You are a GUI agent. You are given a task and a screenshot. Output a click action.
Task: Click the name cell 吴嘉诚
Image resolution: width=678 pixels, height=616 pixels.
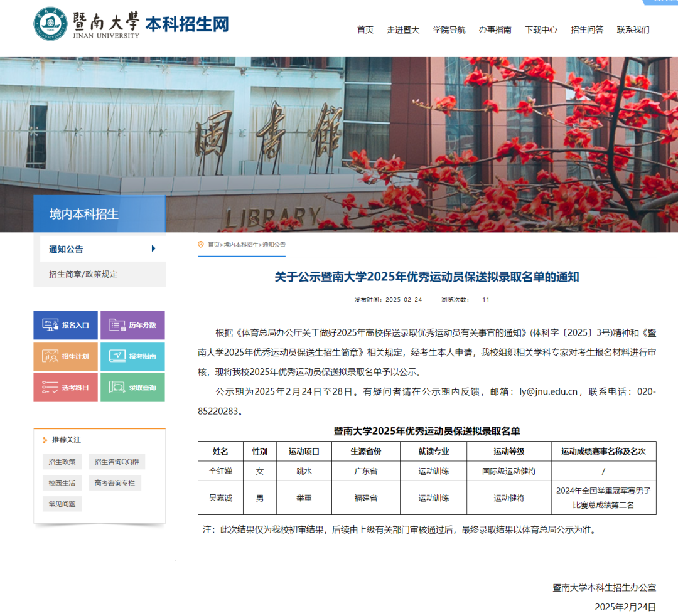pyautogui.click(x=220, y=498)
